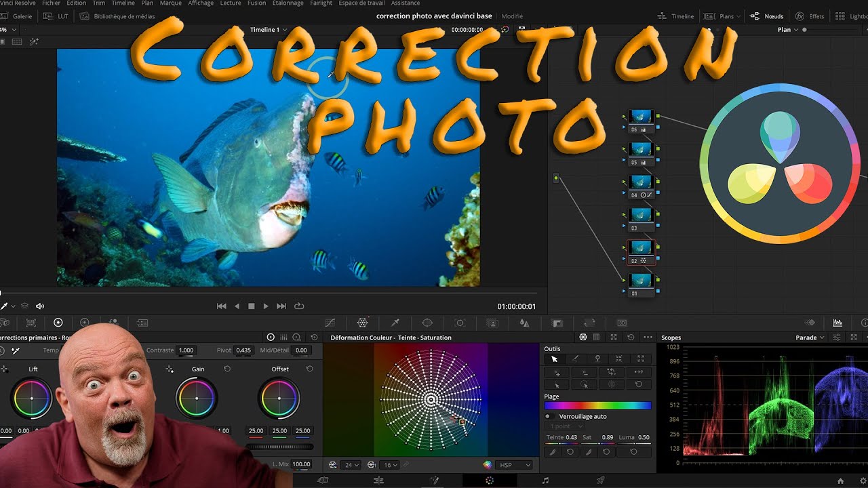Open the 3D stereoscopic palette icon
868x488 pixels.
click(x=622, y=323)
